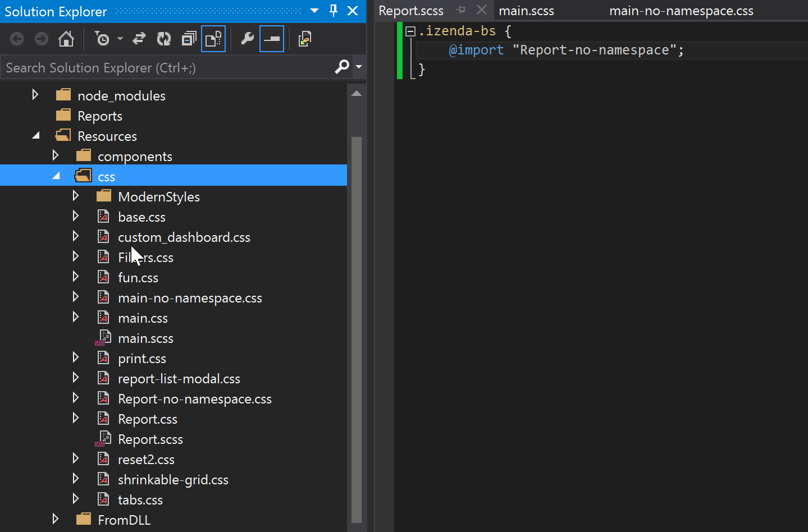Screen dimensions: 808x532
Task: Click into the Search Solution Explorer box
Action: [x=167, y=67]
